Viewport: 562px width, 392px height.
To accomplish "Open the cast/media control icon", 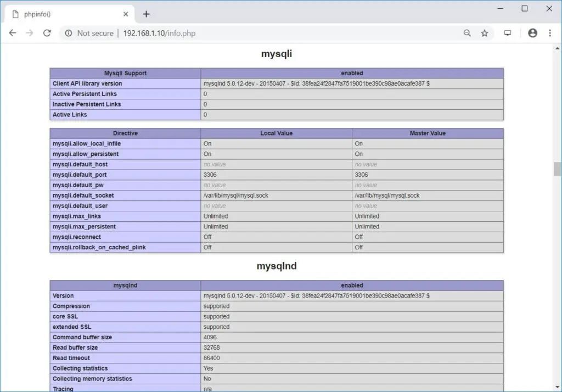I will click(x=508, y=33).
